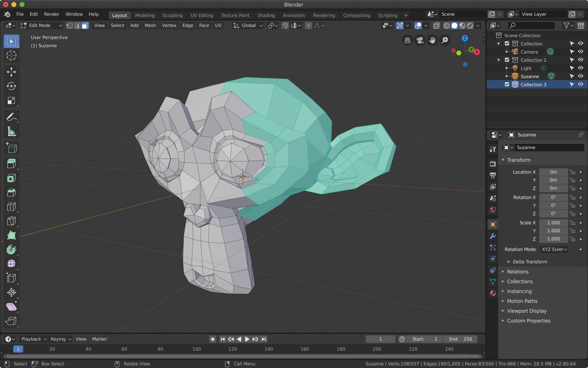The width and height of the screenshot is (588, 368).
Task: Toggle visibility of the Light object
Action: pos(581,68)
